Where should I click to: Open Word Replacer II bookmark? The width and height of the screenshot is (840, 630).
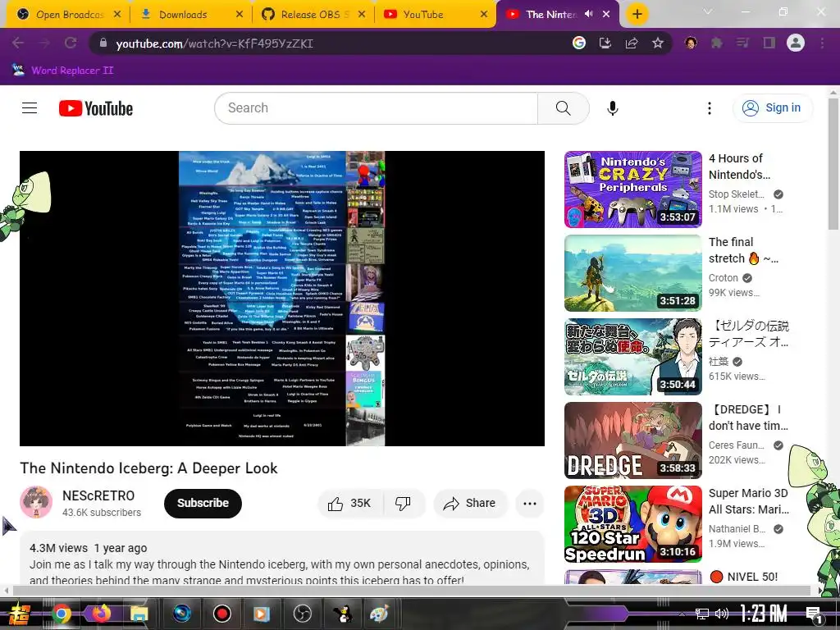pos(62,71)
